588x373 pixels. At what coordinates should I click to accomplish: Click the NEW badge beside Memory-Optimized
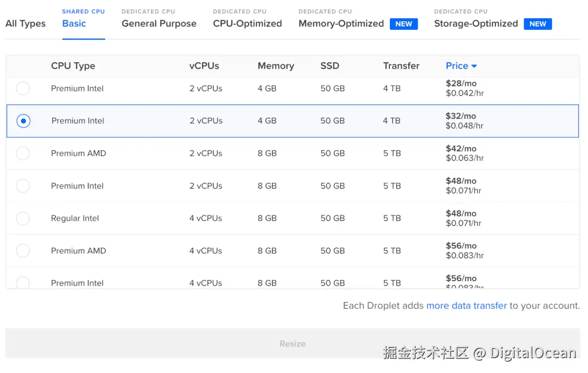coord(404,24)
